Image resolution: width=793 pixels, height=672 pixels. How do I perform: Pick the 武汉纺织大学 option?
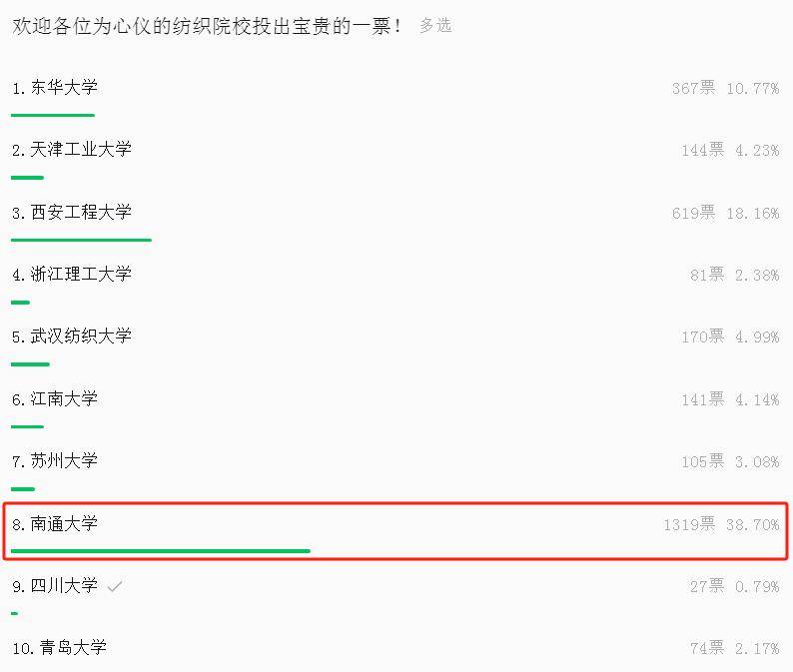(x=81, y=336)
